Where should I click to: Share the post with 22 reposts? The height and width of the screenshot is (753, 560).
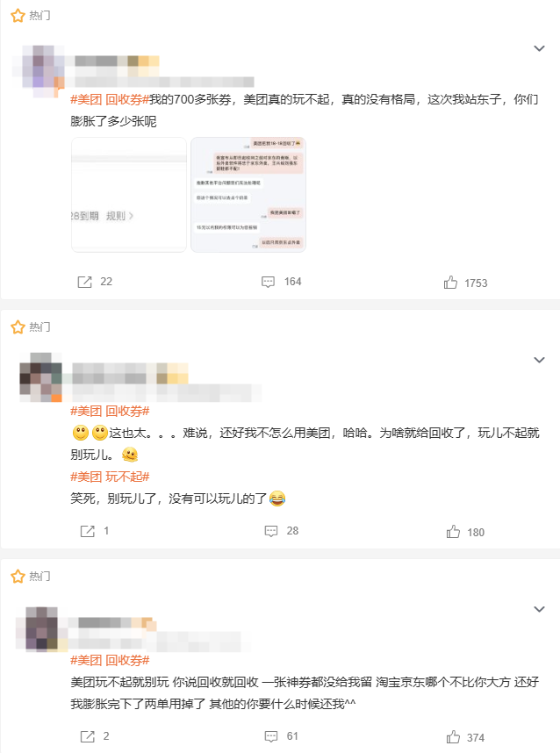(x=95, y=282)
